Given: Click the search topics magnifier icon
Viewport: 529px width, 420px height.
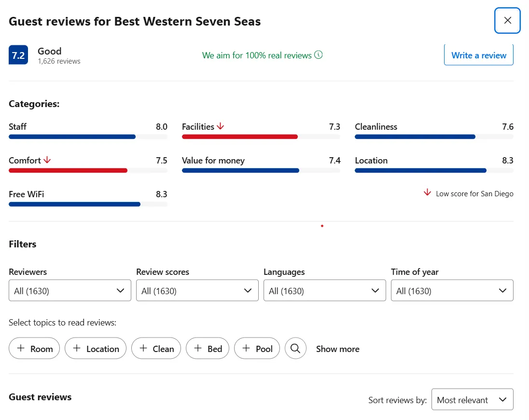Looking at the screenshot, I should [295, 349].
